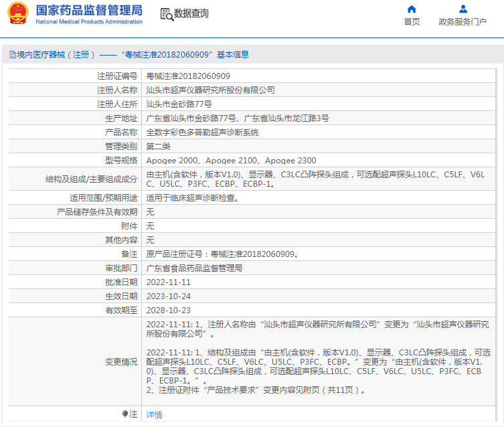Click the product name 全数字彩色多普勒超声诊断系统
The image size is (504, 427).
pos(203,133)
